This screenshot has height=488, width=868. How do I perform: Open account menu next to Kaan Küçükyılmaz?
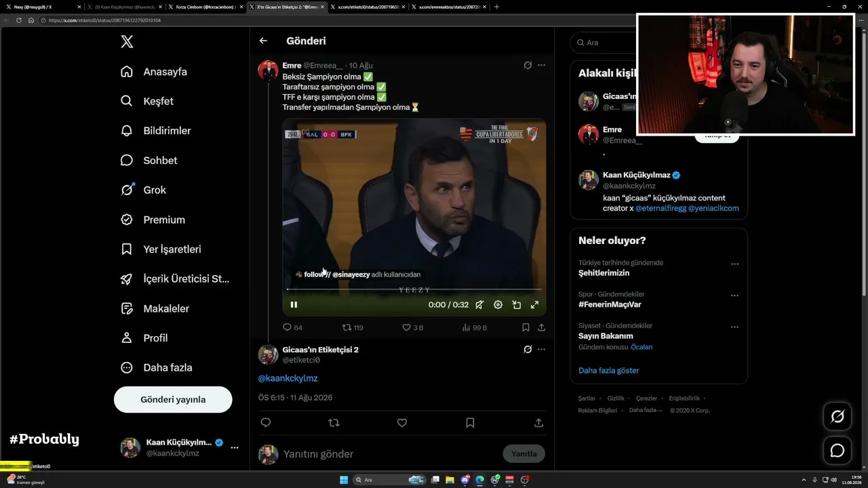tap(235, 448)
